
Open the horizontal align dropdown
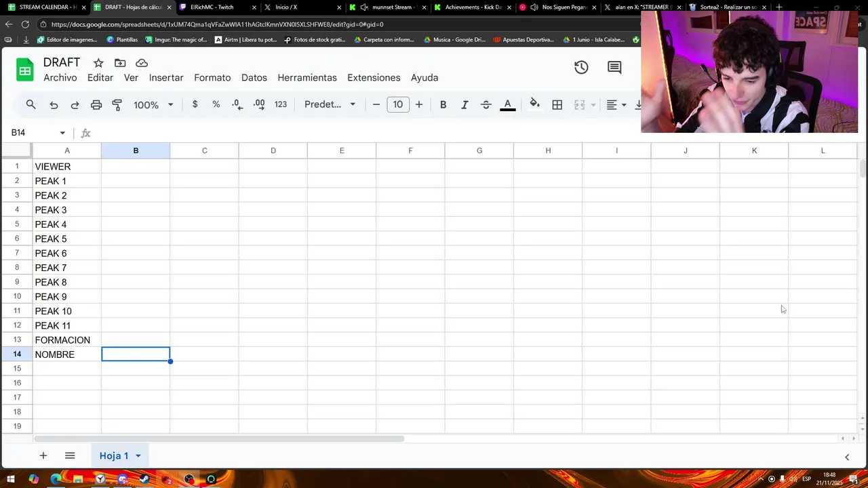coord(616,104)
